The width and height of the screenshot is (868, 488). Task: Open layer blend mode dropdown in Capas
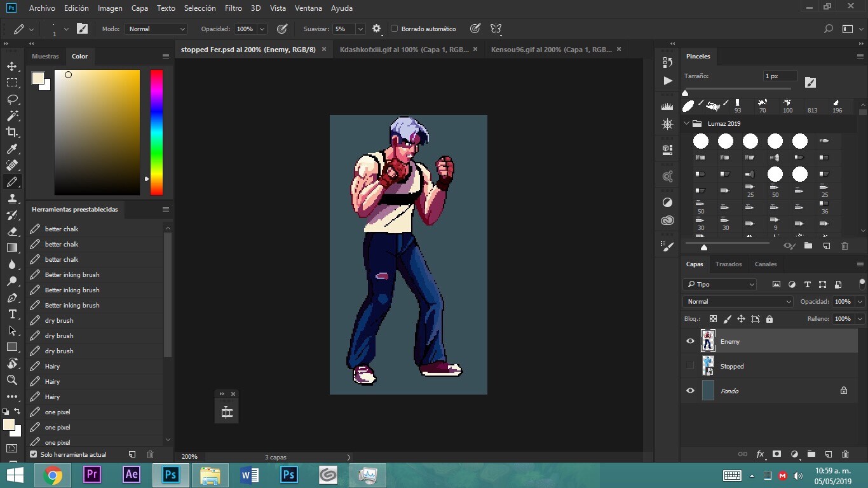point(738,301)
